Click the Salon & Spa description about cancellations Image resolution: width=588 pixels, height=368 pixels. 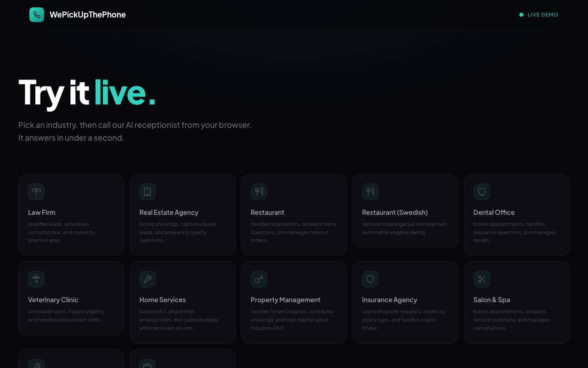pos(512,320)
